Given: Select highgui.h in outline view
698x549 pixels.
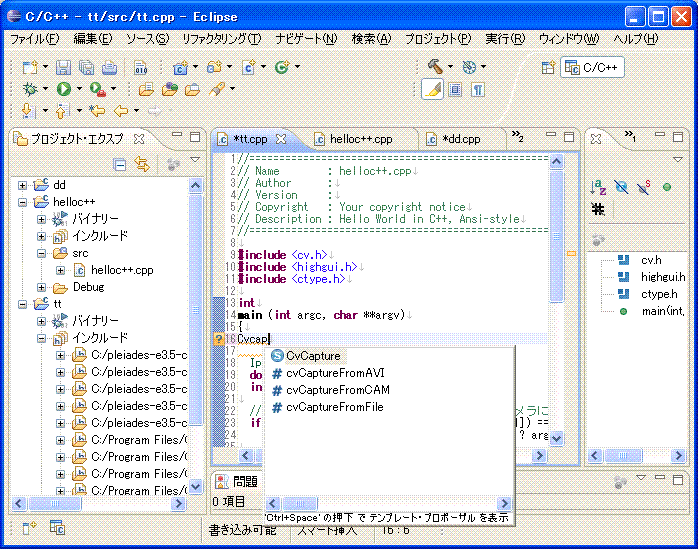Looking at the screenshot, I should (x=663, y=277).
